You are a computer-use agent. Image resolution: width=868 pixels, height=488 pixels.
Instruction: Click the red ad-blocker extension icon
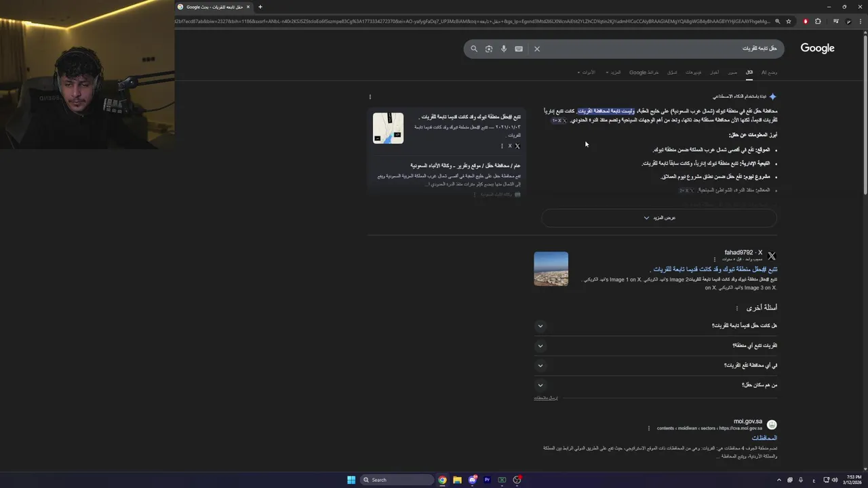(x=806, y=21)
